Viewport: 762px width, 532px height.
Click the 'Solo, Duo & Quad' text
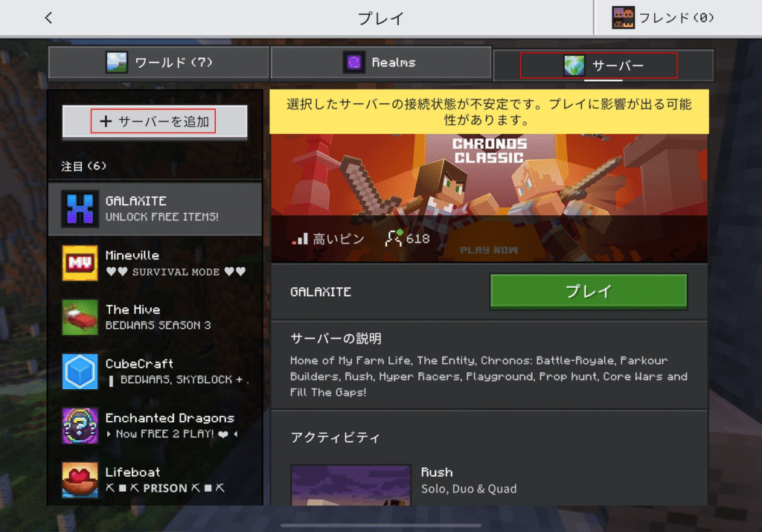469,489
